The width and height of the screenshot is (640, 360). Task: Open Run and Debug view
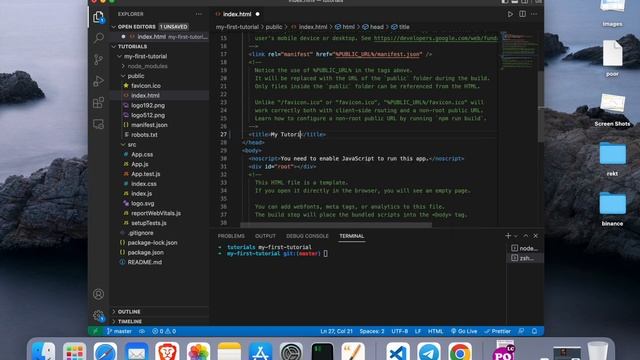click(98, 81)
